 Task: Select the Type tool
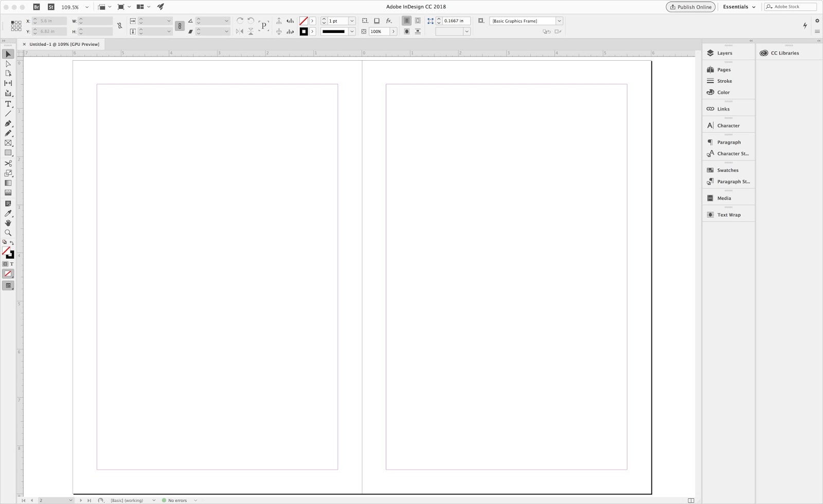(8, 103)
